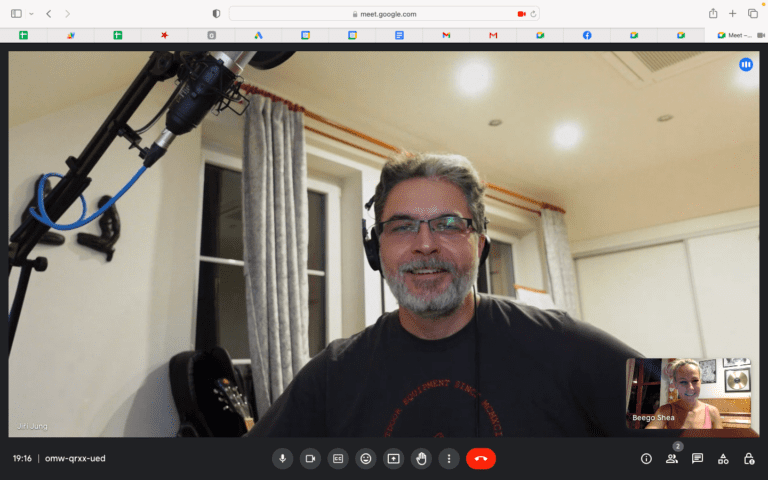Viewport: 768px width, 480px height.
Task: Expand the Safari sidebar dropdown chevron
Action: click(31, 14)
